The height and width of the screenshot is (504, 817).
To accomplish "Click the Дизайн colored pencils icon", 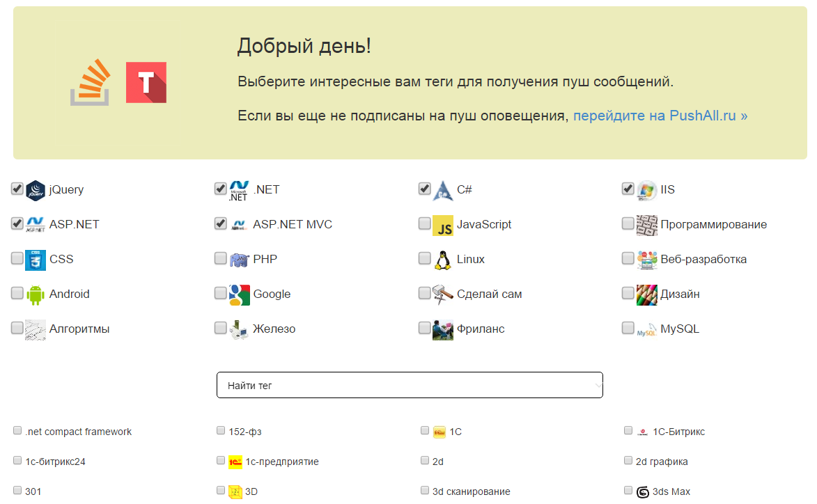I will (646, 294).
